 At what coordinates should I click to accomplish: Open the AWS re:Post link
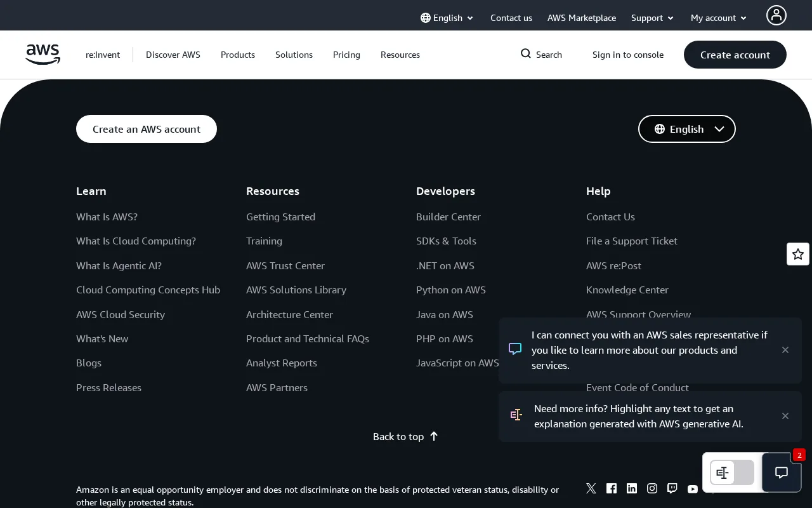(x=613, y=265)
